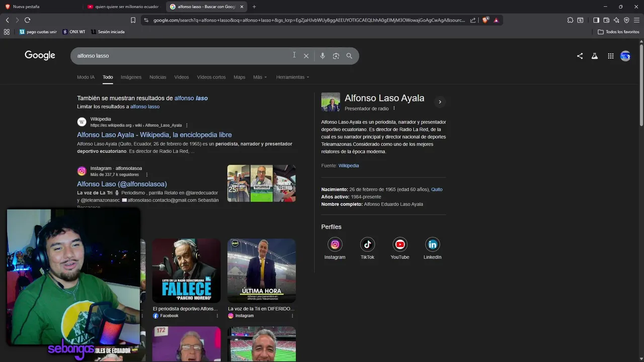Open Alfonso Laso (@alfonsolasoa) result
The height and width of the screenshot is (362, 644).
[122, 184]
